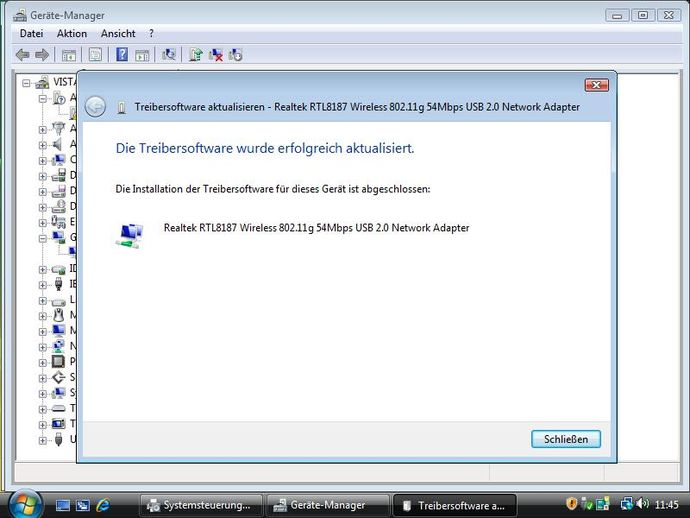690x518 pixels.
Task: Toggle the console tree show/hide toolbar icon
Action: pos(69,55)
